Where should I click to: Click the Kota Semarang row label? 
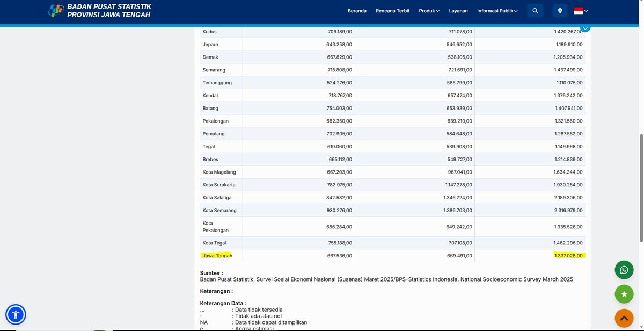(x=219, y=211)
